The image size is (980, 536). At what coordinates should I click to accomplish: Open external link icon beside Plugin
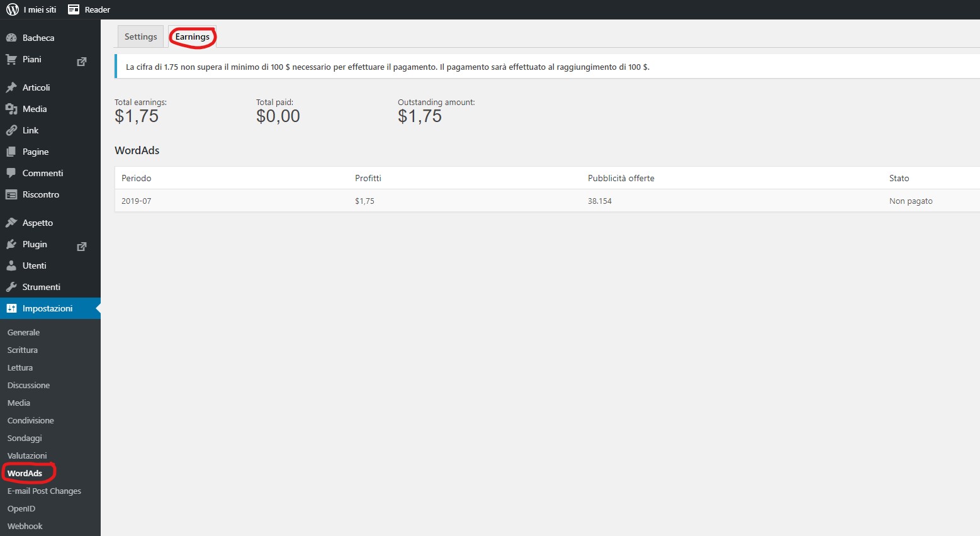[x=82, y=246]
